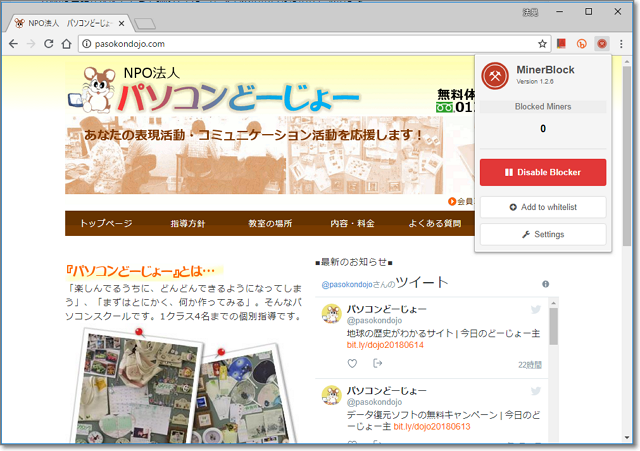Open the トップページ navigation item

point(106,223)
